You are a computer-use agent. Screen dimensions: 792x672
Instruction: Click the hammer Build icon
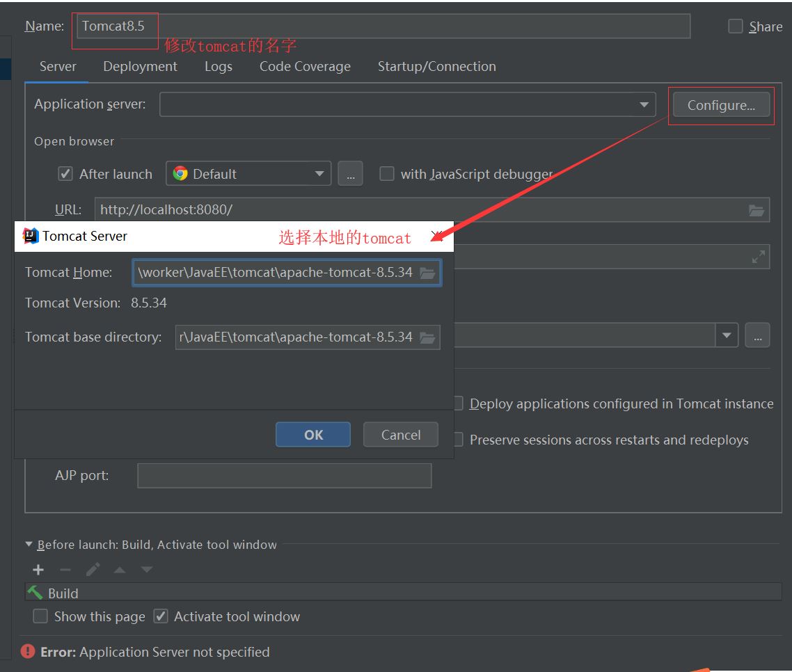(35, 592)
